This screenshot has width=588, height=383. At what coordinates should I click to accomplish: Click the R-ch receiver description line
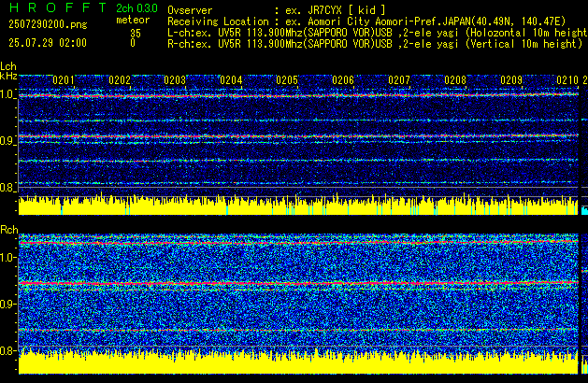click(375, 44)
